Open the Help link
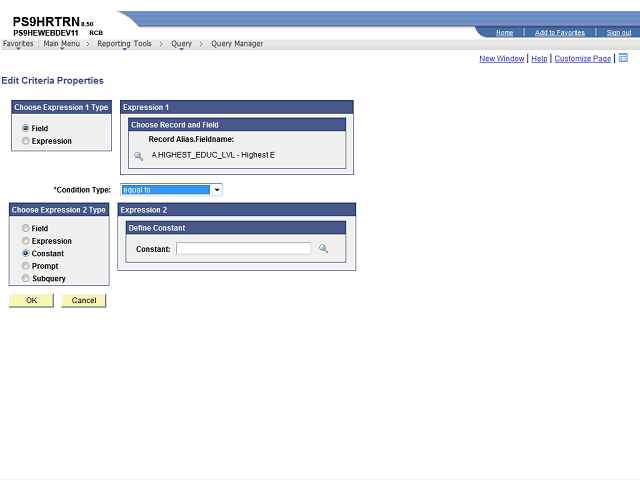The image size is (640, 480). [x=539, y=59]
